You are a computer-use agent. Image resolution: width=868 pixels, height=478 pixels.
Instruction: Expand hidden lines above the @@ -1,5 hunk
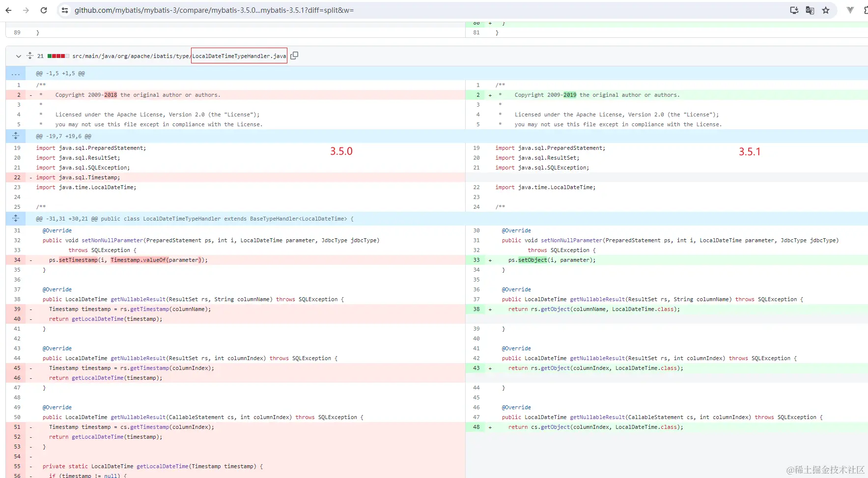16,73
